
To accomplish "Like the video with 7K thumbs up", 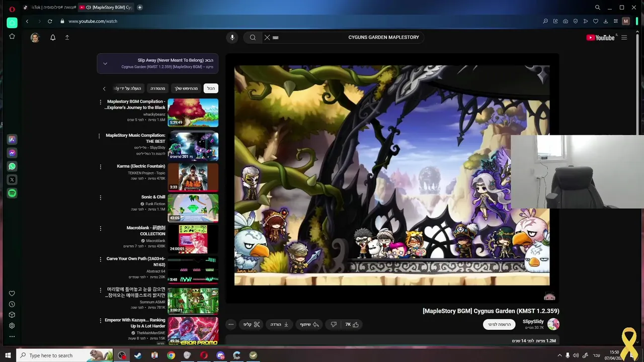I will 352,324.
